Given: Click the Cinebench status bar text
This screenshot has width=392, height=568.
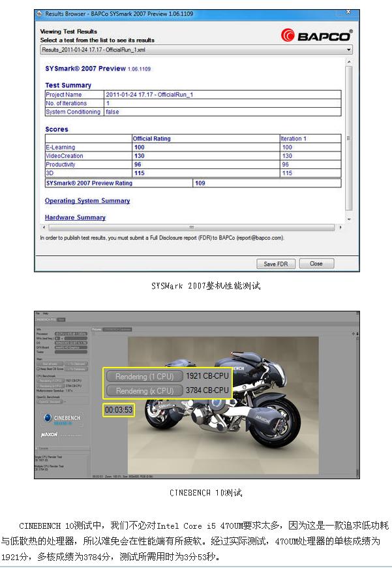Looking at the screenshot, I should 123,477.
